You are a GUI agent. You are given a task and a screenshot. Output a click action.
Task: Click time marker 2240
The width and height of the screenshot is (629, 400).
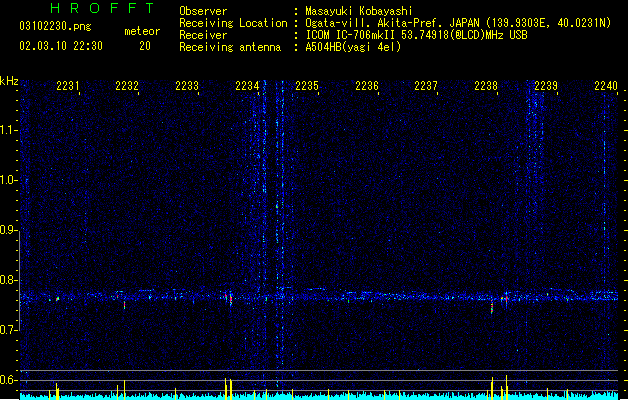tap(606, 86)
